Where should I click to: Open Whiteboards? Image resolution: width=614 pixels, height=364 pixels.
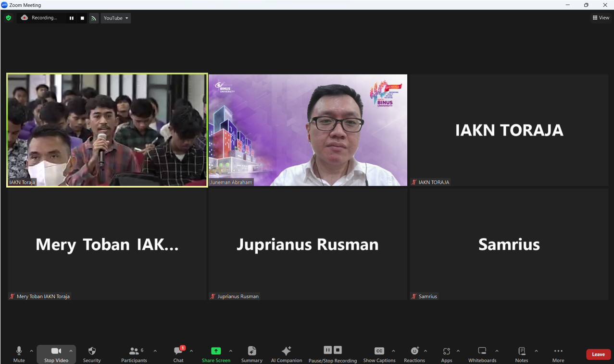tap(482, 354)
